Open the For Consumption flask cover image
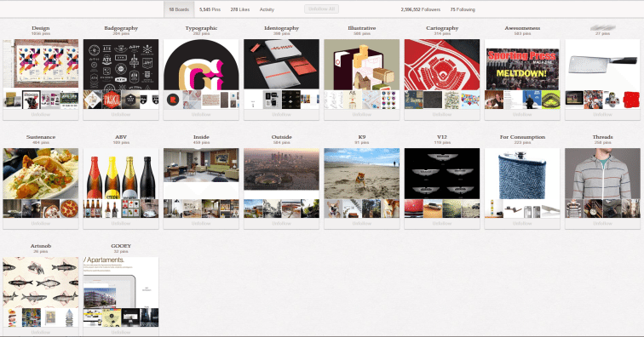Screen dimensions: 644x337 point(522,174)
